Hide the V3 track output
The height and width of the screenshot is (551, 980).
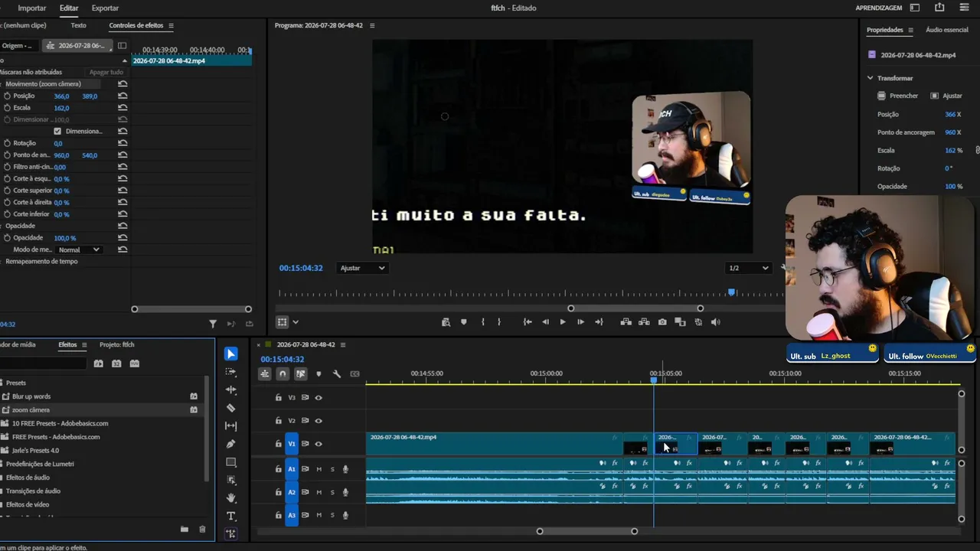tap(318, 397)
